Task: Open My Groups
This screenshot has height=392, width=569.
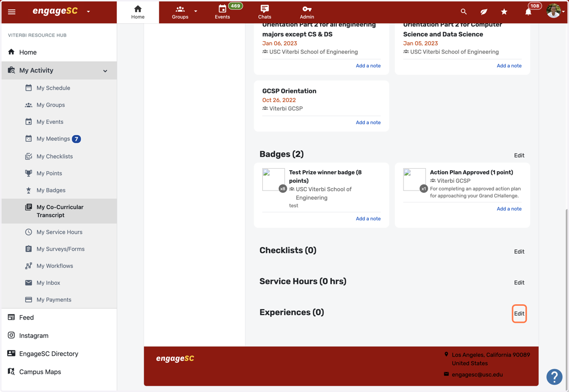Action: coord(51,105)
